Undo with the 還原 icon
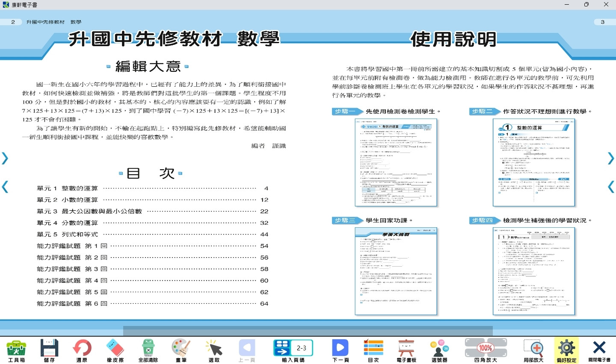This screenshot has height=364, width=616. (x=82, y=351)
